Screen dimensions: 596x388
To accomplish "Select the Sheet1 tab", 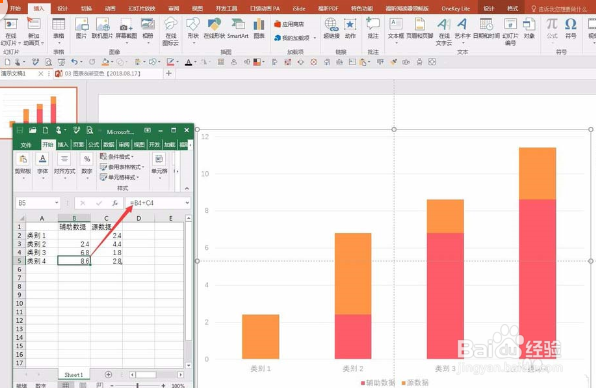I will (x=74, y=375).
